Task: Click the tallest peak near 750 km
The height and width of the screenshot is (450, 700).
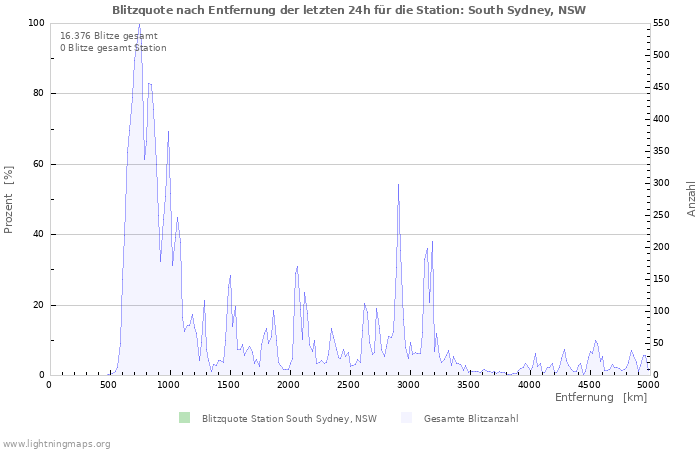Action: (x=139, y=25)
